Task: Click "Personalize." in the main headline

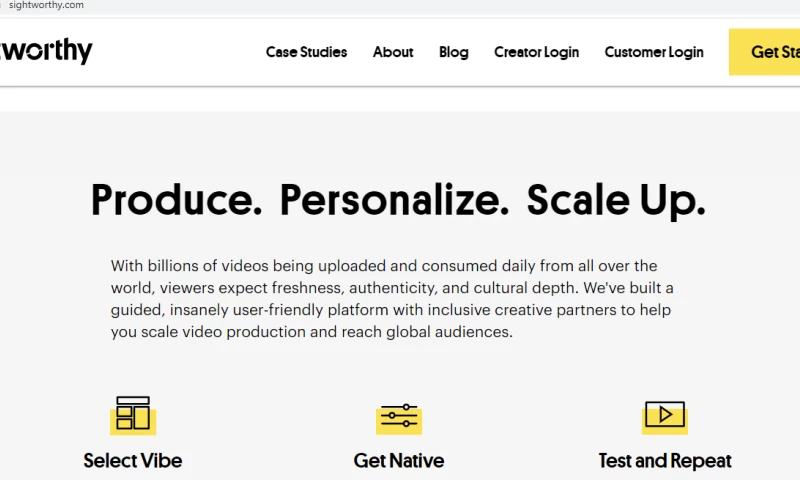Action: click(x=394, y=200)
